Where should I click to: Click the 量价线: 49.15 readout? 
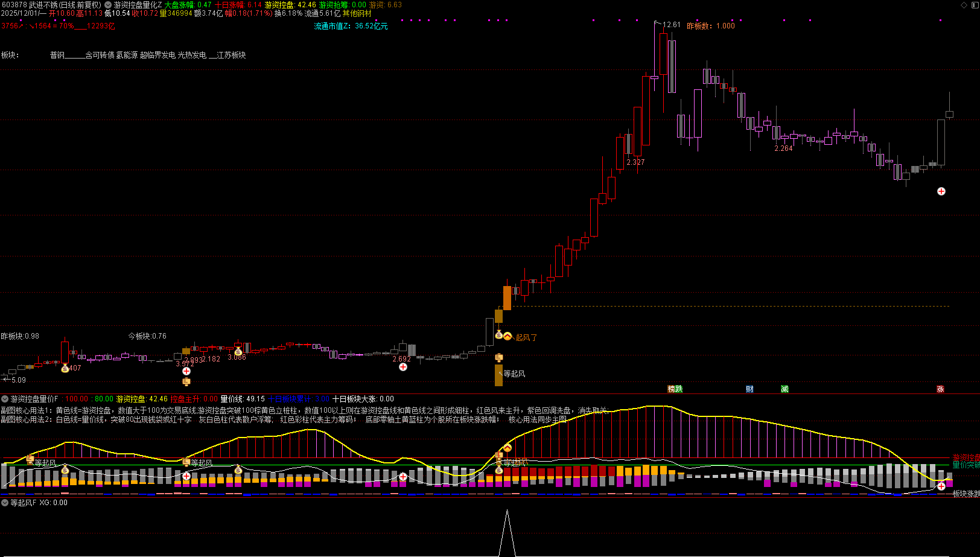coord(243,399)
